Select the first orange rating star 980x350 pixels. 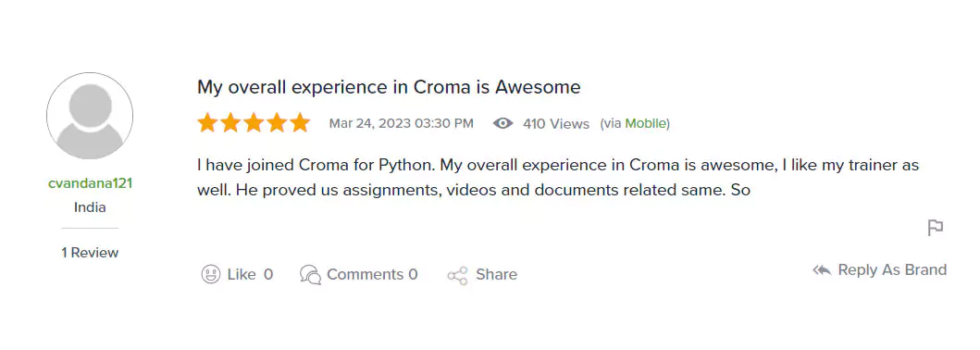207,122
